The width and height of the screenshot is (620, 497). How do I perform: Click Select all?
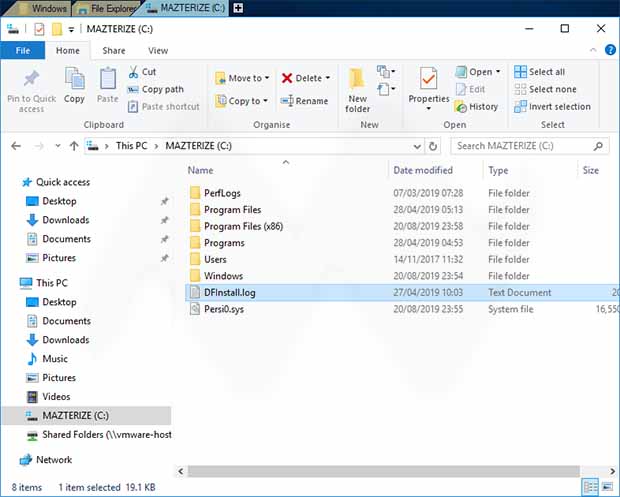pos(539,72)
